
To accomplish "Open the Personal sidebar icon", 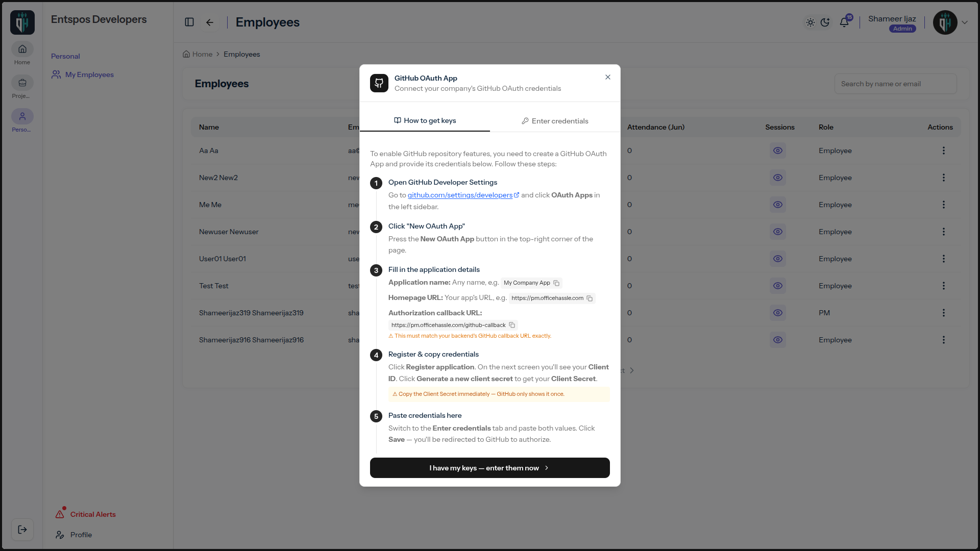I will click(x=22, y=117).
